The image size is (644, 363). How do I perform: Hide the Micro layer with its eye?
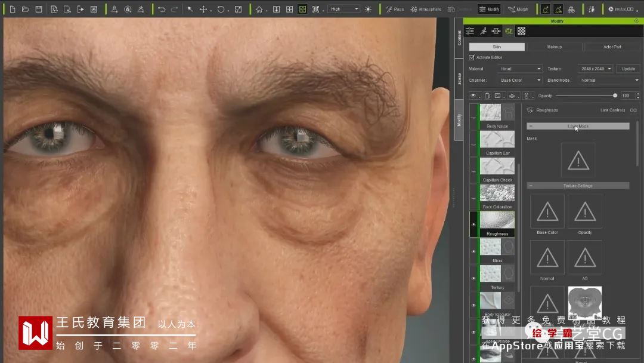(473, 251)
